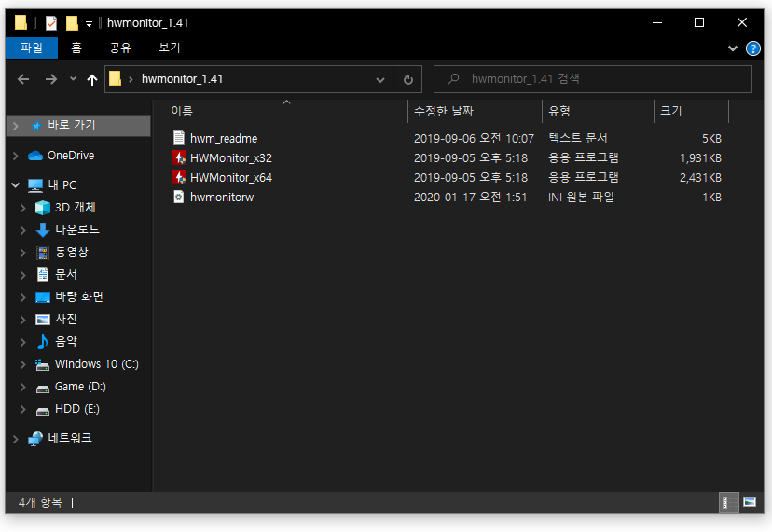Click file name HWMonitor_x64

click(x=231, y=178)
